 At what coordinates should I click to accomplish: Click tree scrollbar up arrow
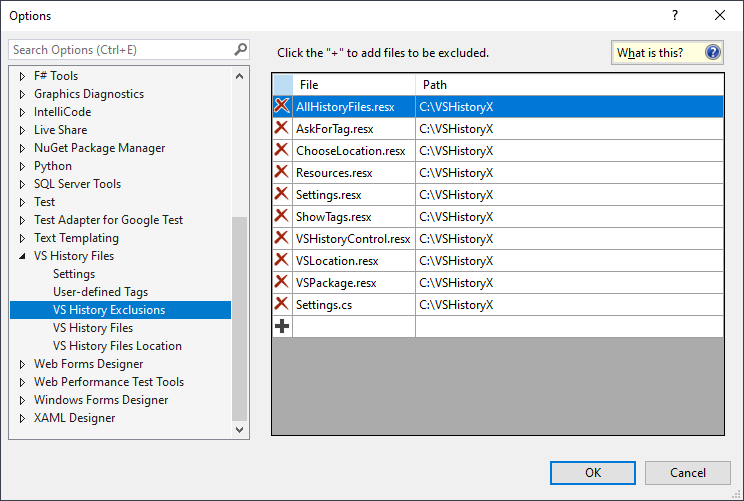[x=240, y=76]
